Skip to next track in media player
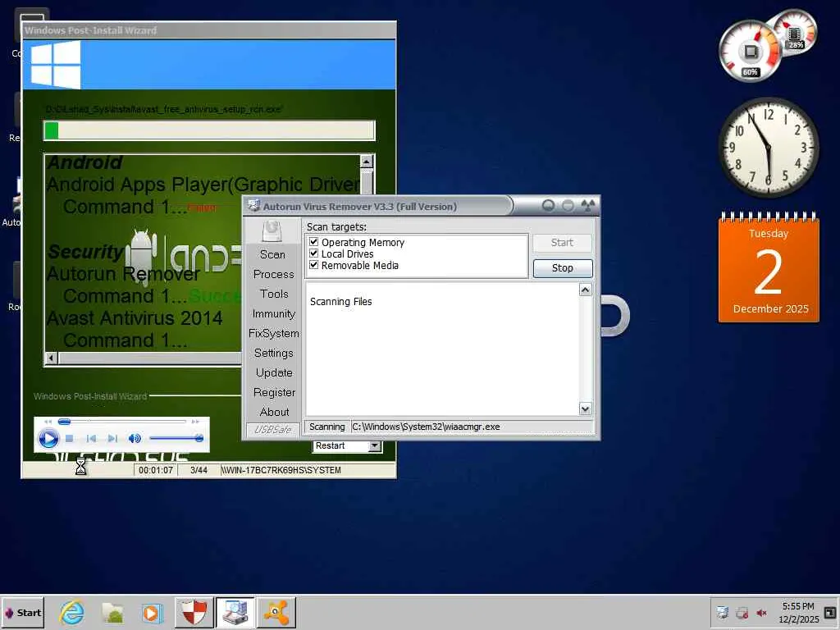Screen dimensions: 840x630 point(112,438)
